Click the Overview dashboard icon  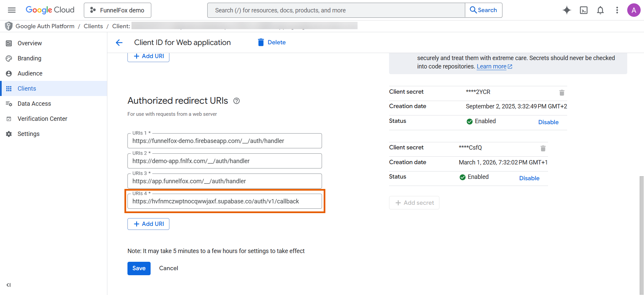(x=9, y=43)
